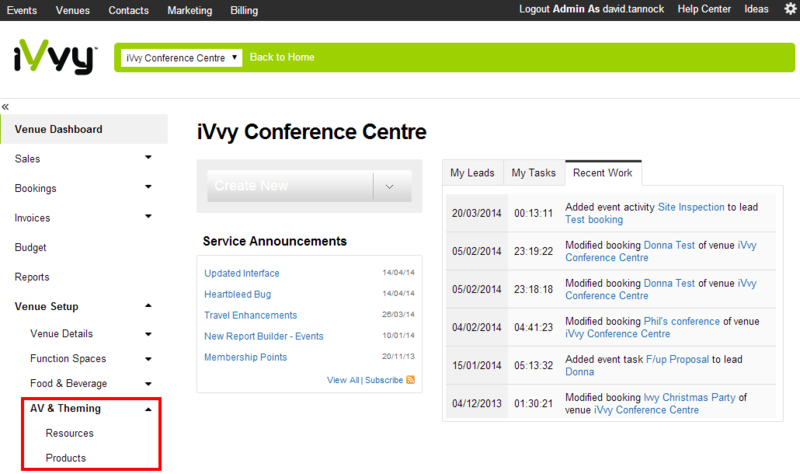
Task: Open Budget in the sidebar
Action: [x=31, y=247]
